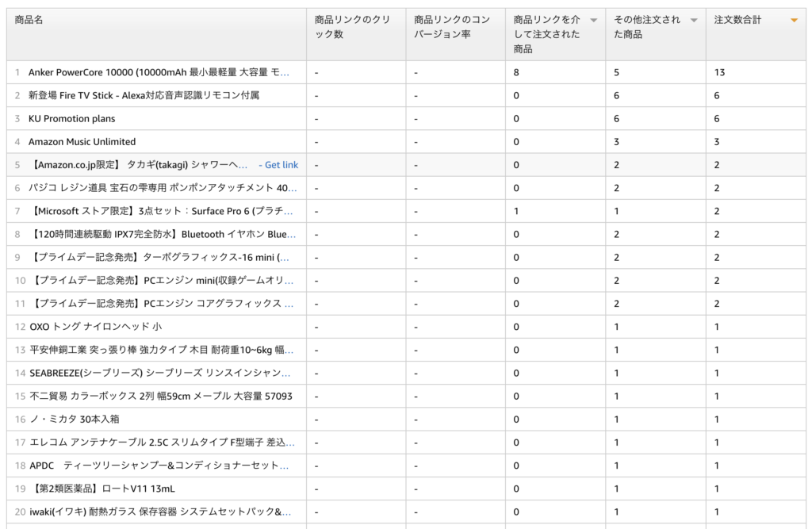The height and width of the screenshot is (529, 812).
Task: Select タカギ(takagi) シャワーヘッド product name
Action: click(x=139, y=165)
